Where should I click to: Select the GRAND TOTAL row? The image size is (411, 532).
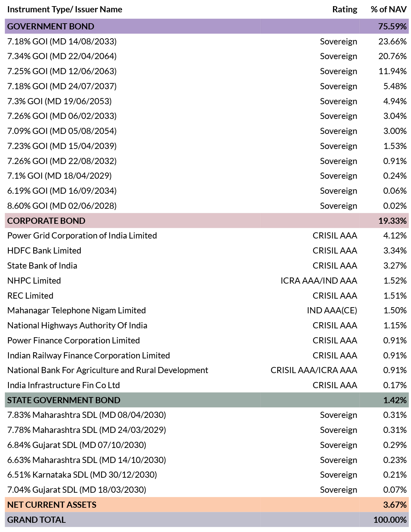click(207, 520)
